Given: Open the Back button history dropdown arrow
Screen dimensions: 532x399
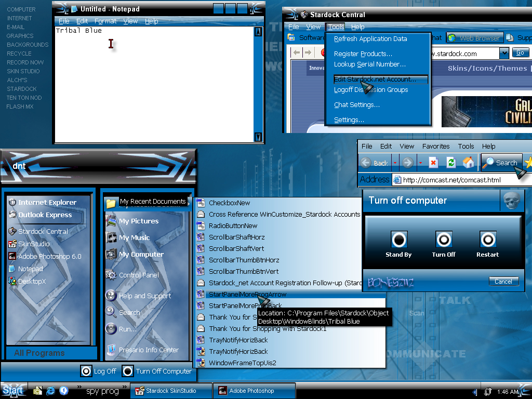Looking at the screenshot, I should 395,163.
